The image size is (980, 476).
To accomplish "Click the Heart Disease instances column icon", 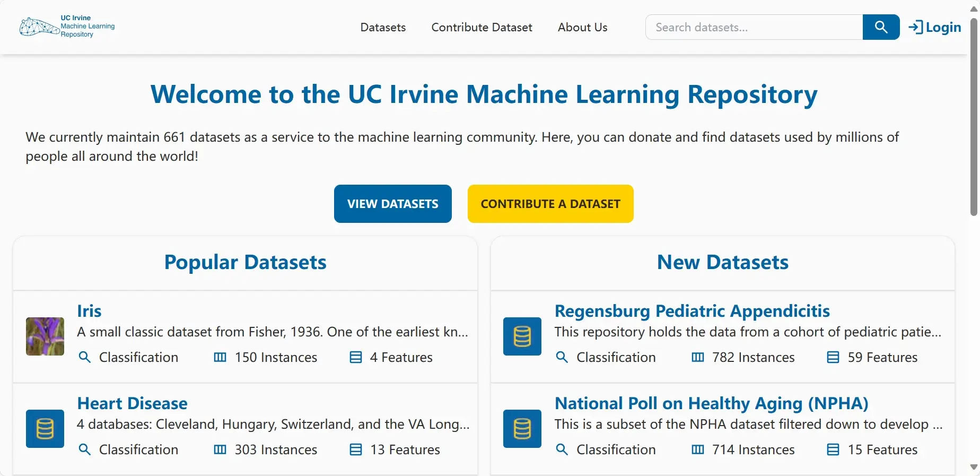I will pos(220,449).
